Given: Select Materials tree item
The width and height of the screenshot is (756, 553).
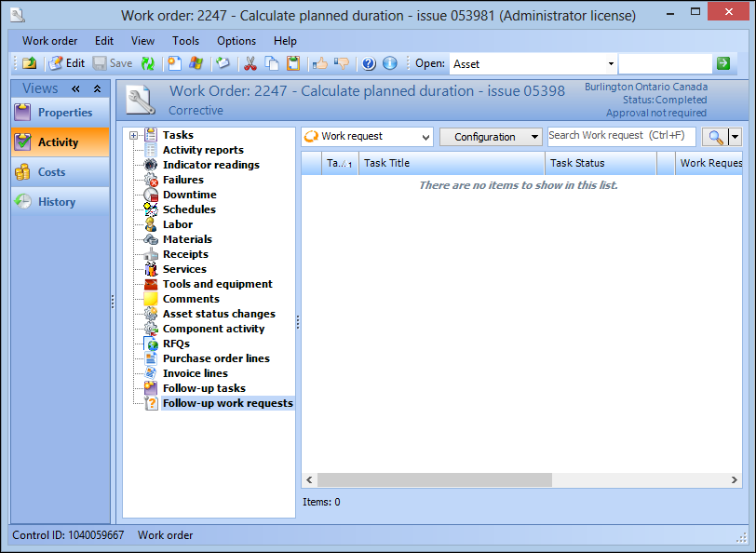Looking at the screenshot, I should (187, 239).
